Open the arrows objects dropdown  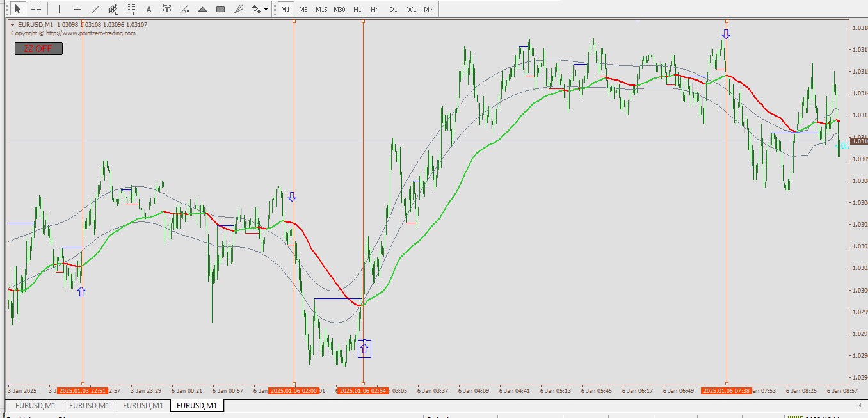point(259,9)
